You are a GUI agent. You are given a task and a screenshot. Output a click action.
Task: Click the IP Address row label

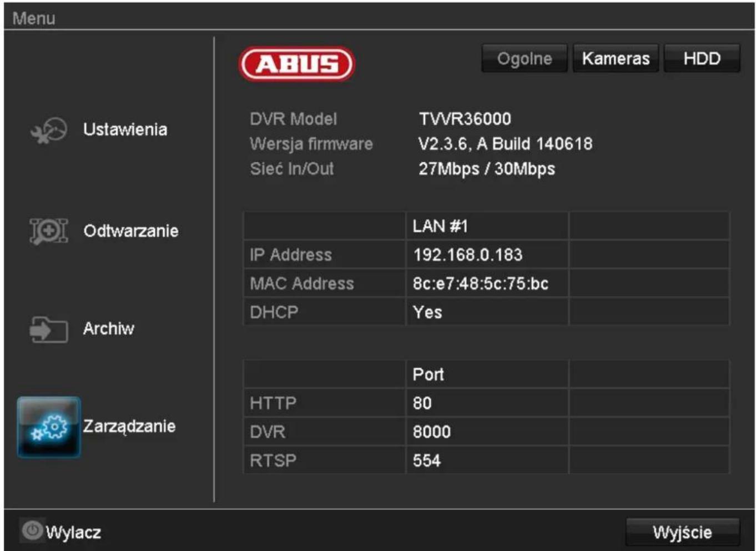coord(291,255)
